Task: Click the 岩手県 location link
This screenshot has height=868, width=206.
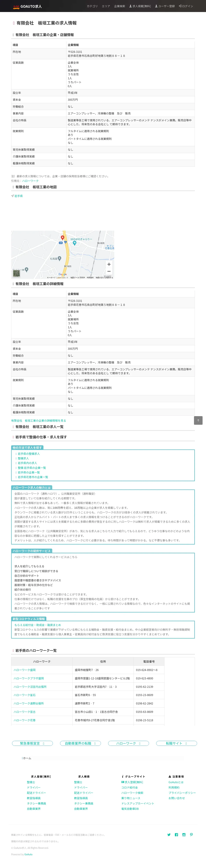Action: point(18,196)
